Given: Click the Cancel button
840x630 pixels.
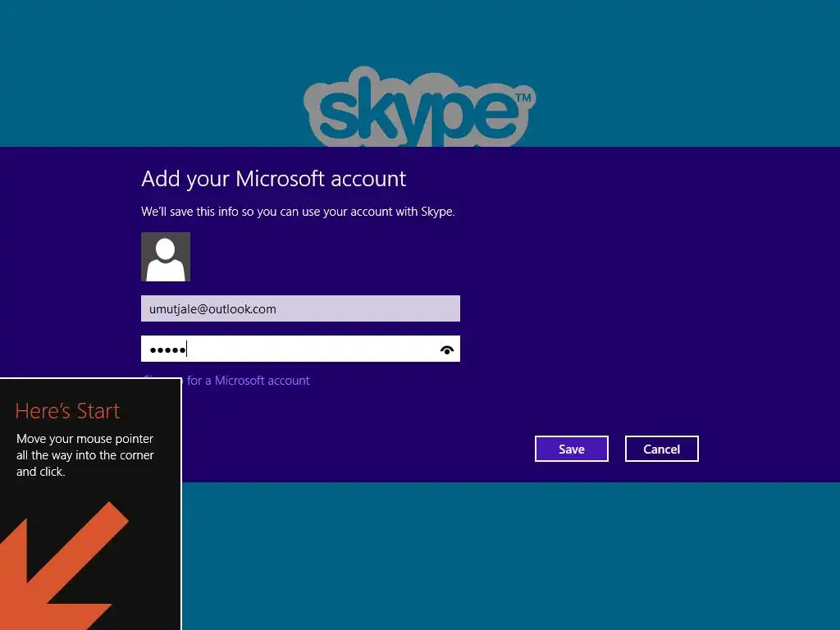Looking at the screenshot, I should [x=662, y=449].
